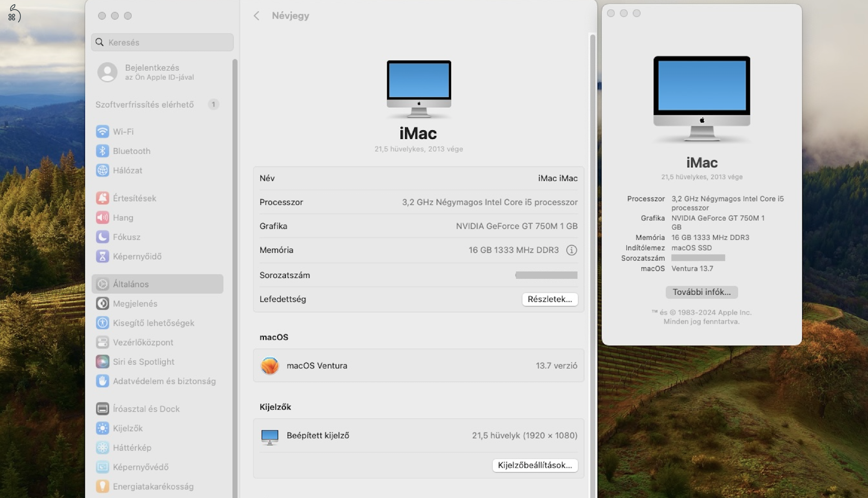This screenshot has height=498, width=868.
Task: Click the Beépített kijelző monitor icon
Action: (270, 437)
